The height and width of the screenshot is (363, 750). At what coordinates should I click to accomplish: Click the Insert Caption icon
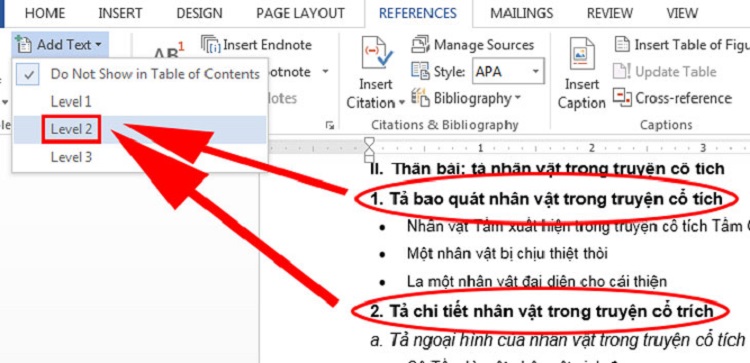click(x=581, y=54)
